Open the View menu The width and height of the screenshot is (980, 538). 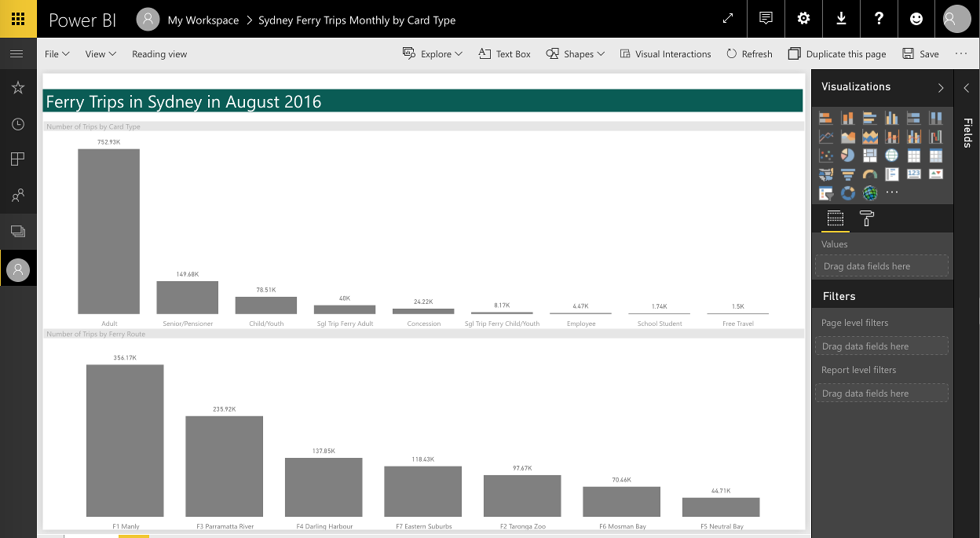(x=101, y=54)
